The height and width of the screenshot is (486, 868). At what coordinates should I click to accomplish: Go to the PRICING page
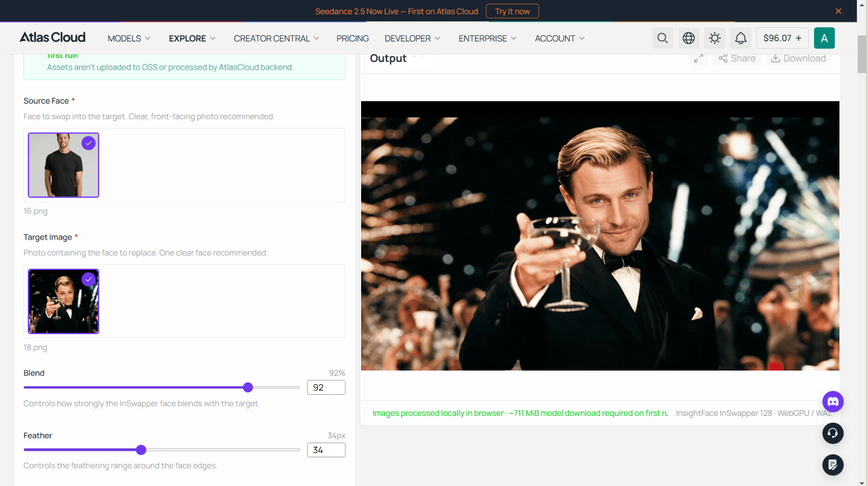pos(352,38)
